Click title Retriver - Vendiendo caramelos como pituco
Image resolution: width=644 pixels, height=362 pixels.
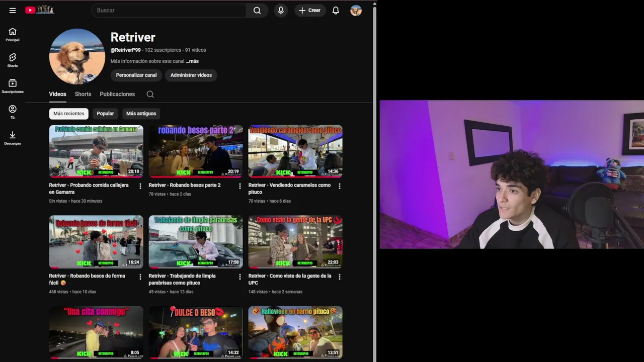(289, 189)
